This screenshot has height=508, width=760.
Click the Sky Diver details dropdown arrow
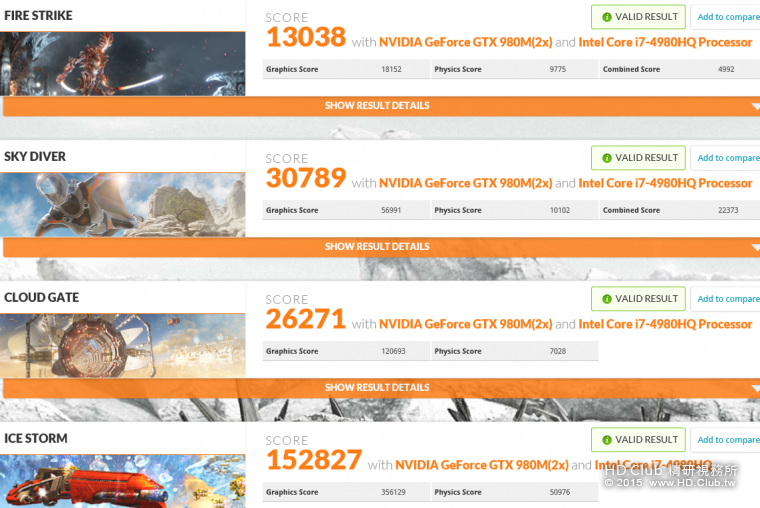tap(756, 247)
